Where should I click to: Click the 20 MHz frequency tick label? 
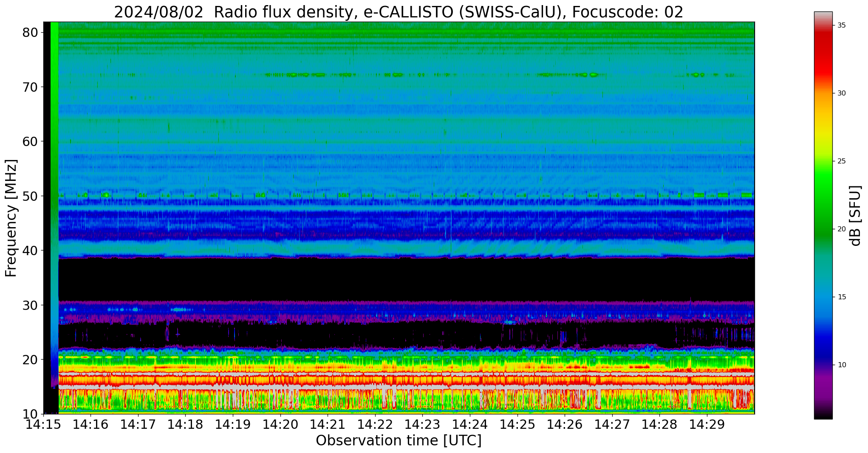coord(30,360)
